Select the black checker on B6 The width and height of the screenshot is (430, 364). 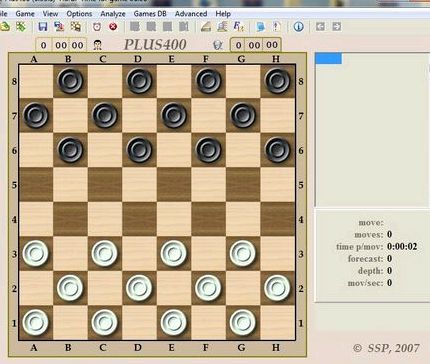pos(70,150)
